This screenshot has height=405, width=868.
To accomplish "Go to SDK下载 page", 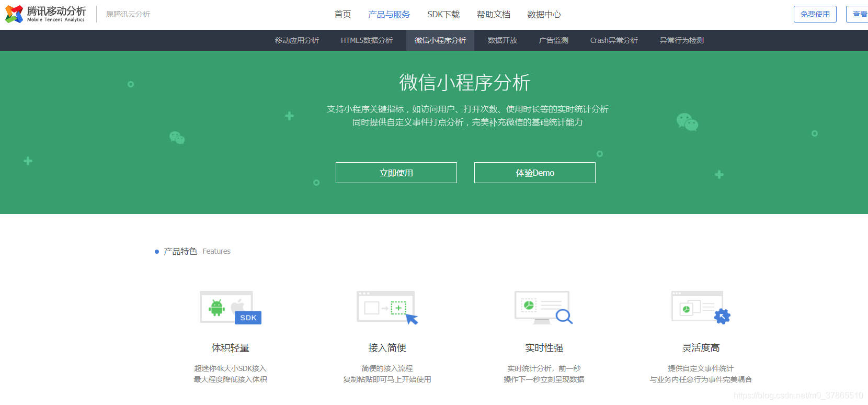I will click(x=443, y=15).
